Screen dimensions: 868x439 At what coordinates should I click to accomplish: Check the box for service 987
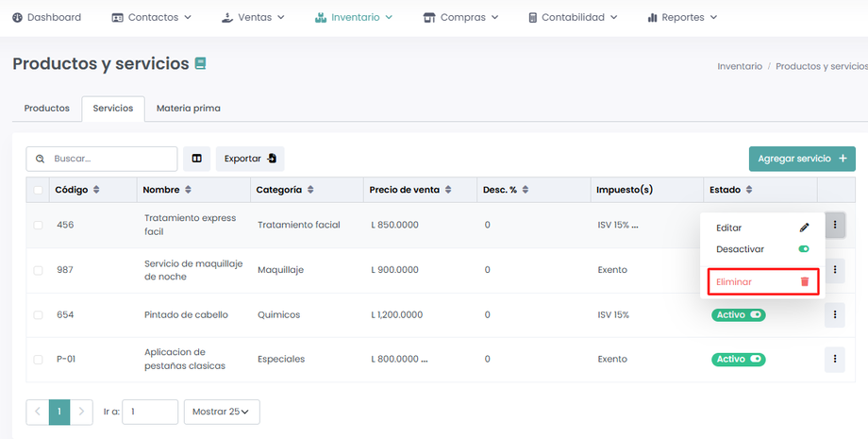tap(38, 270)
